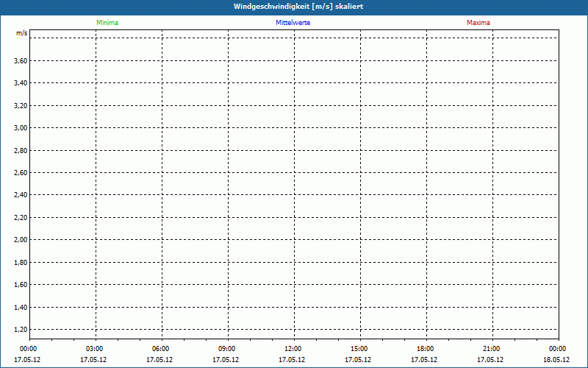The height and width of the screenshot is (368, 588).
Task: Click the blue Mittelwerte legend label
Action: click(x=293, y=23)
